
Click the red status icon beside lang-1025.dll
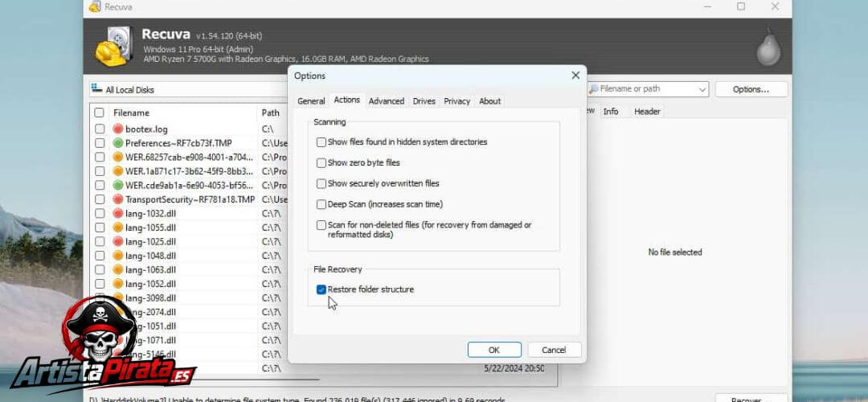[x=118, y=241]
